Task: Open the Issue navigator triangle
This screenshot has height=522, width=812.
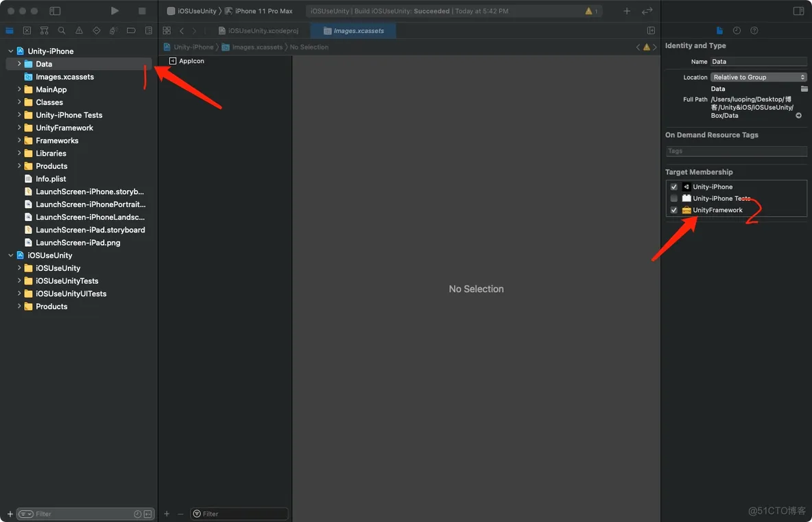Action: (79, 31)
